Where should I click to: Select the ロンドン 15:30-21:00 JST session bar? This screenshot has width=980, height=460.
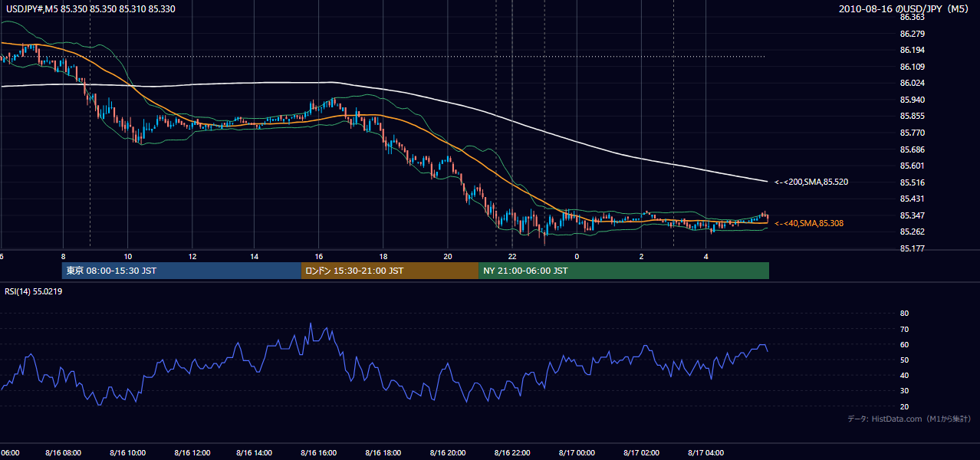pyautogui.click(x=390, y=271)
